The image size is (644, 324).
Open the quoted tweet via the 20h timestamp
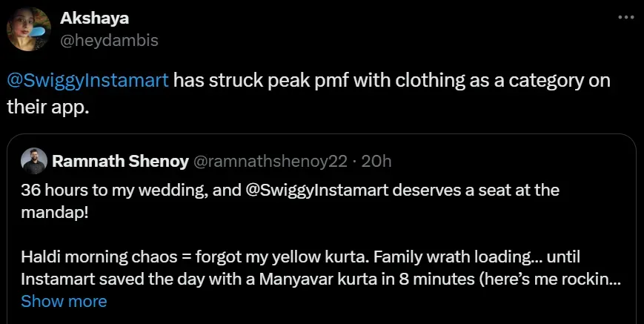pyautogui.click(x=376, y=159)
